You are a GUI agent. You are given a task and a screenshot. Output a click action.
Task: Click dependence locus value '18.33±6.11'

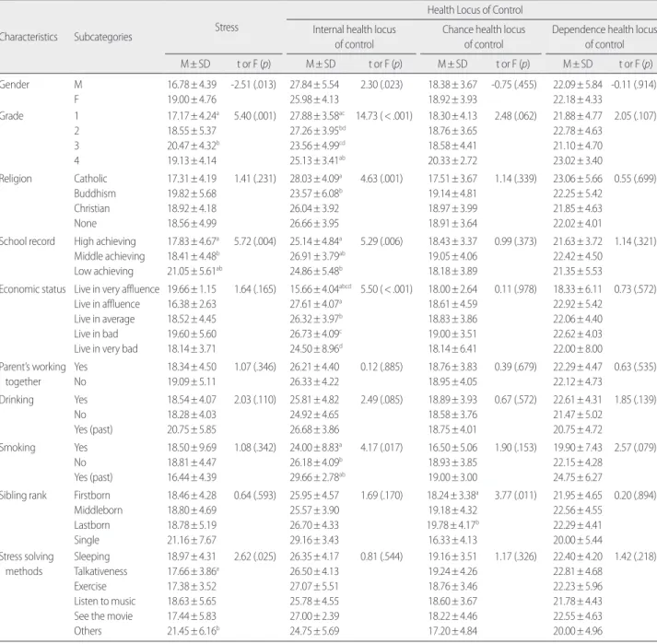[578, 289]
